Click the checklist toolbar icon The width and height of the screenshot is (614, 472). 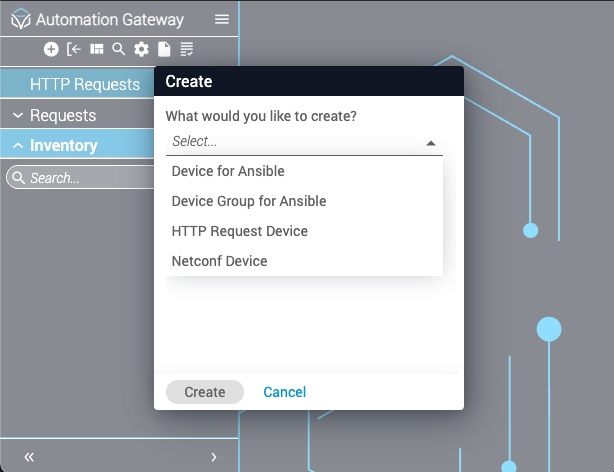[x=186, y=49]
